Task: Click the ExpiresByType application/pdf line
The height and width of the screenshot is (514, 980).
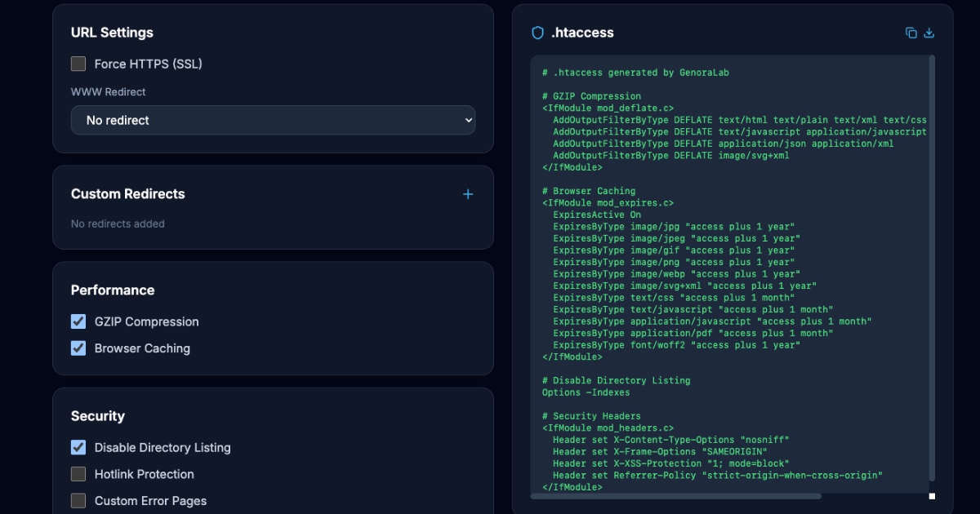Action: [693, 333]
